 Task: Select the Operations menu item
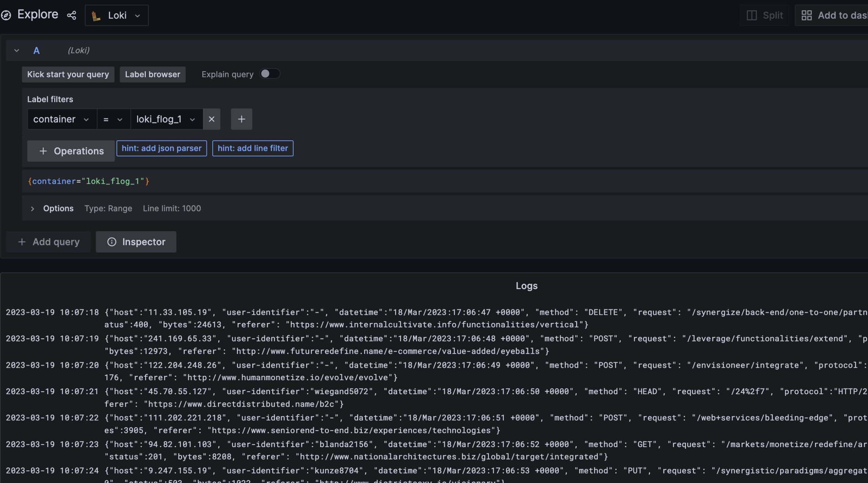point(71,150)
